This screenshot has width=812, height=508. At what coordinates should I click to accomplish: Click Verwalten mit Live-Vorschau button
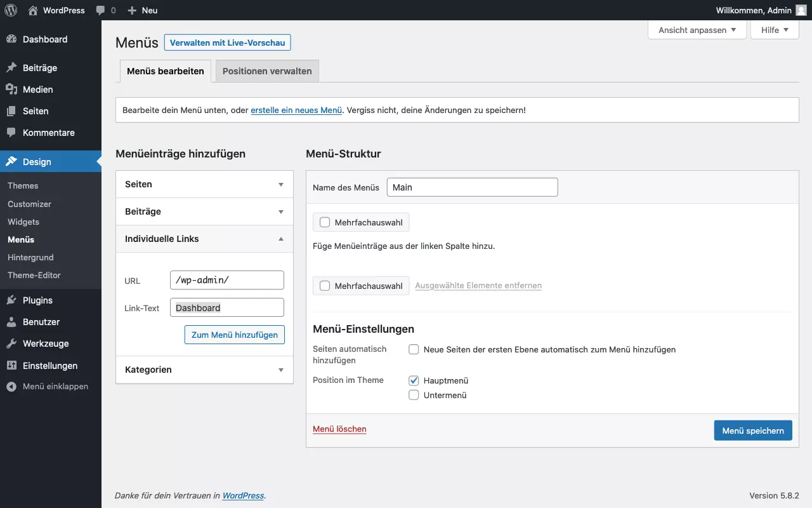[x=227, y=43]
